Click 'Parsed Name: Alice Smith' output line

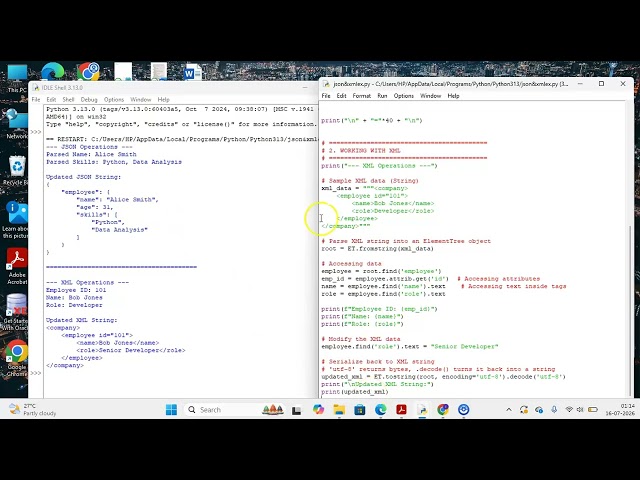tap(91, 154)
